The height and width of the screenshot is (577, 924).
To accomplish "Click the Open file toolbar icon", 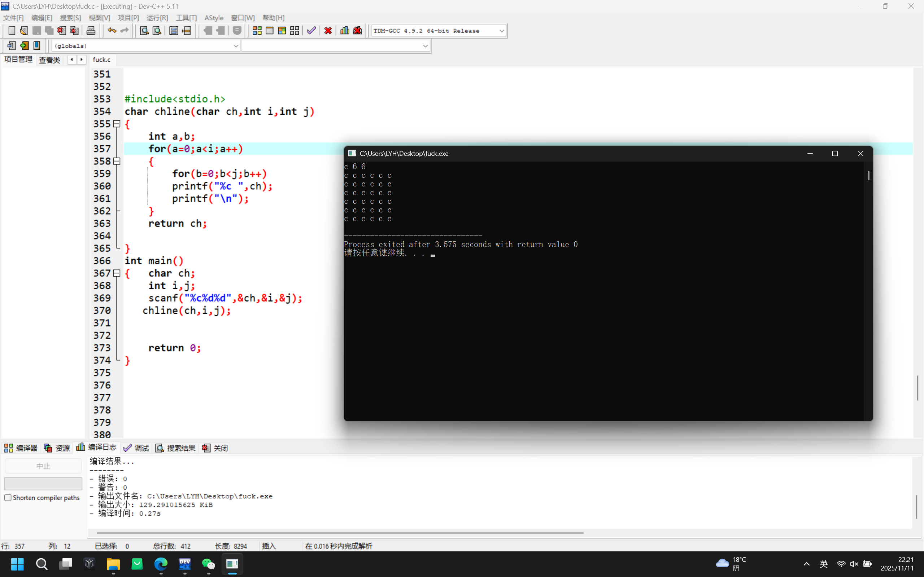I will coord(24,31).
